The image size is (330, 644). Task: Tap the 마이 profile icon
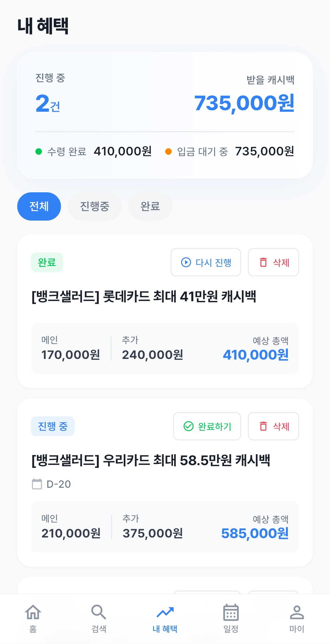tap(297, 612)
